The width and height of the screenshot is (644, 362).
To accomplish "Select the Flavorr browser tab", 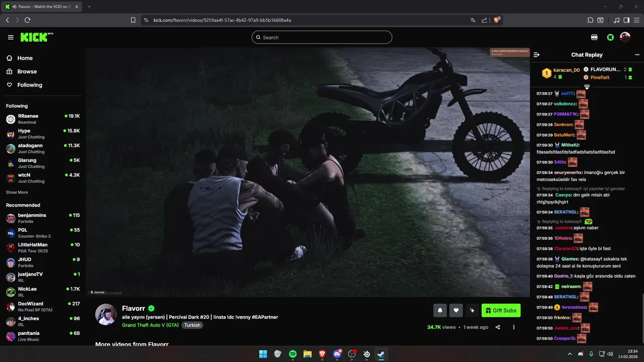I will pyautogui.click(x=41, y=7).
